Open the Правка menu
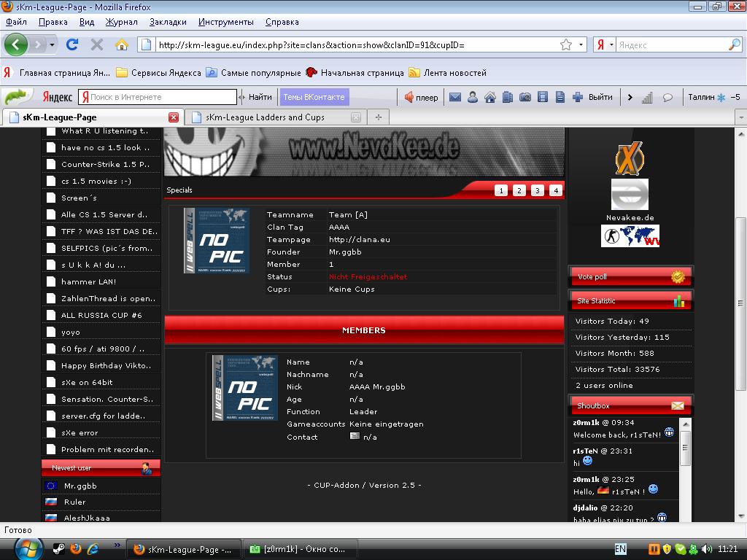The image size is (747, 560). click(x=53, y=22)
